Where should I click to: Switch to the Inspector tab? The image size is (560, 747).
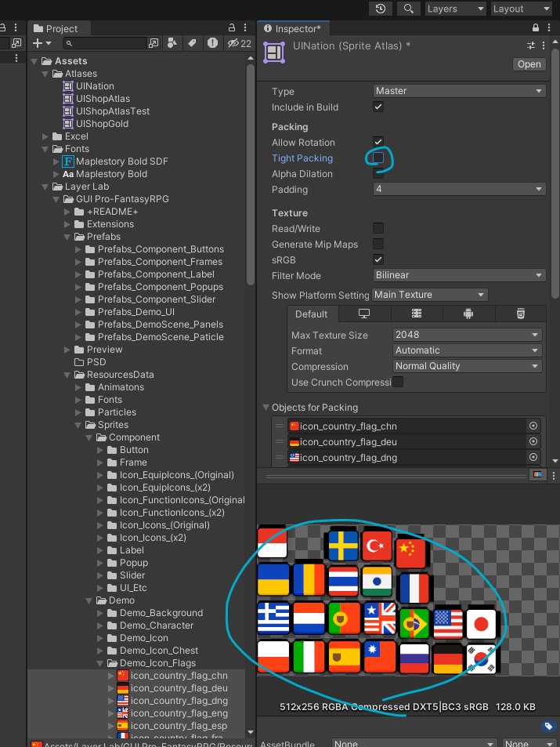pos(293,28)
